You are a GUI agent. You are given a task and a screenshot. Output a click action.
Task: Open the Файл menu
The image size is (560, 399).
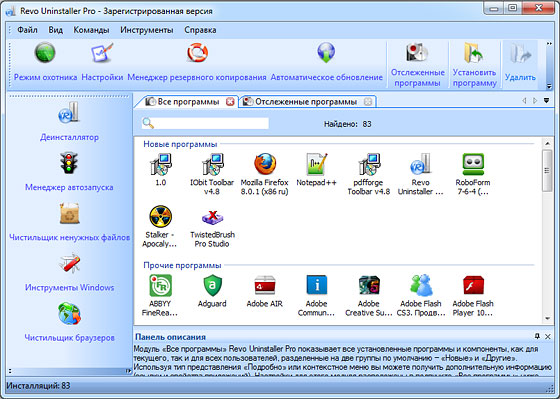click(27, 30)
